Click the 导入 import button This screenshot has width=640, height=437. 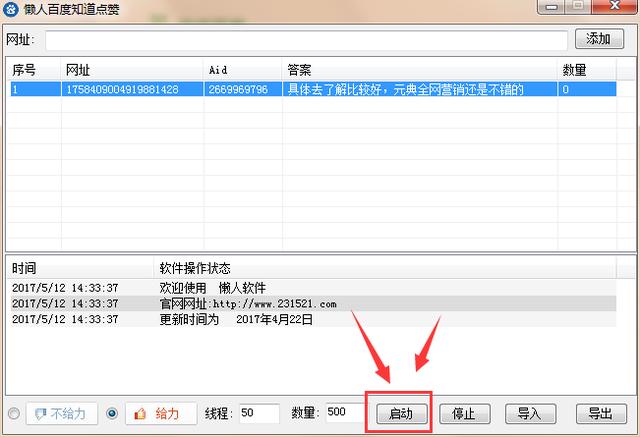pyautogui.click(x=530, y=414)
